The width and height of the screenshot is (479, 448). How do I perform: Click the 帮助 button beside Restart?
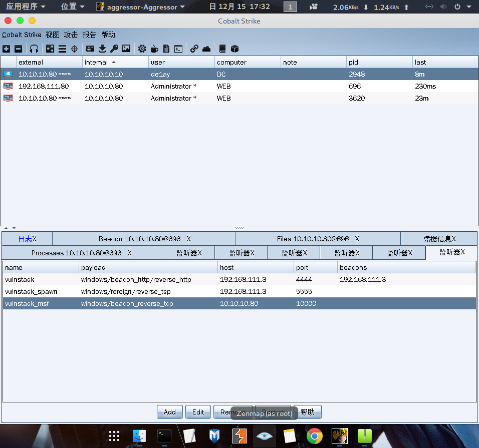tap(308, 412)
